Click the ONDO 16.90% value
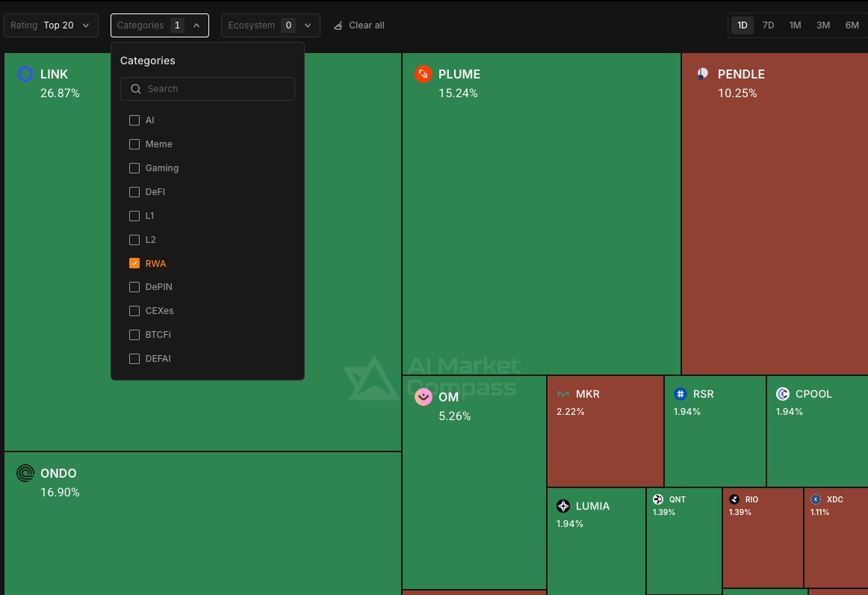Image resolution: width=868 pixels, height=595 pixels. pyautogui.click(x=60, y=492)
